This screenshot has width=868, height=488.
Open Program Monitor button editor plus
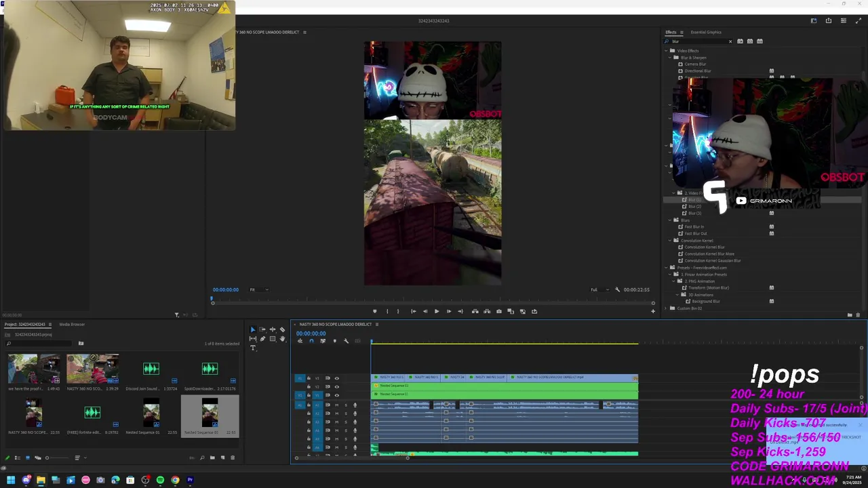[x=653, y=311]
